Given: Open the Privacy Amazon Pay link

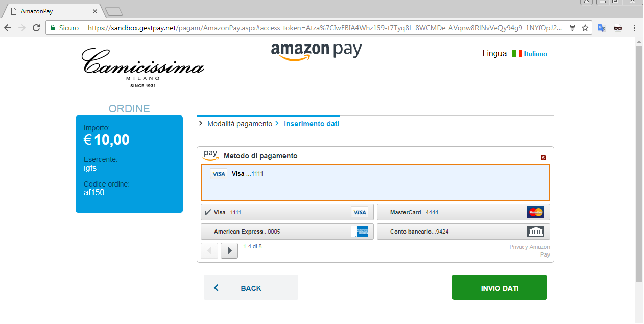Looking at the screenshot, I should pyautogui.click(x=530, y=250).
